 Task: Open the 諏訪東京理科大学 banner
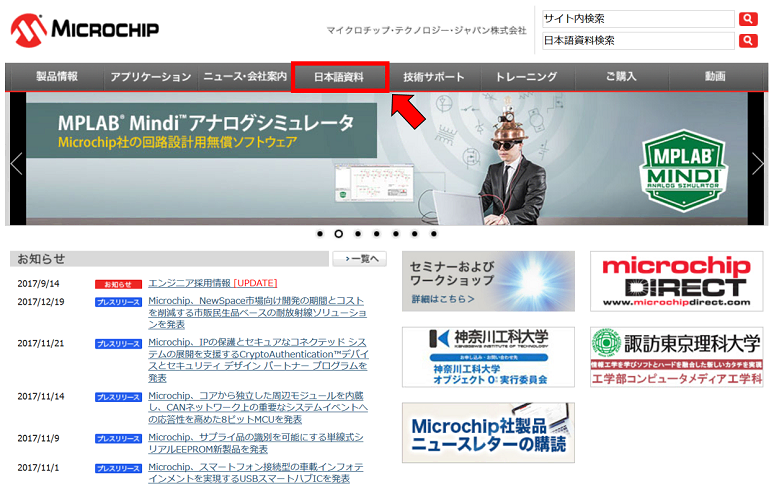point(677,357)
